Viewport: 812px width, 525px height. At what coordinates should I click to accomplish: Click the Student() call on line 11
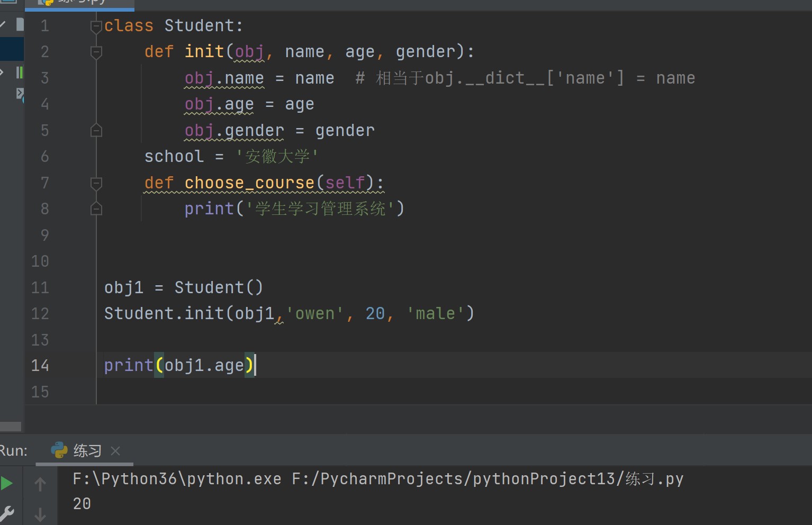coord(218,287)
